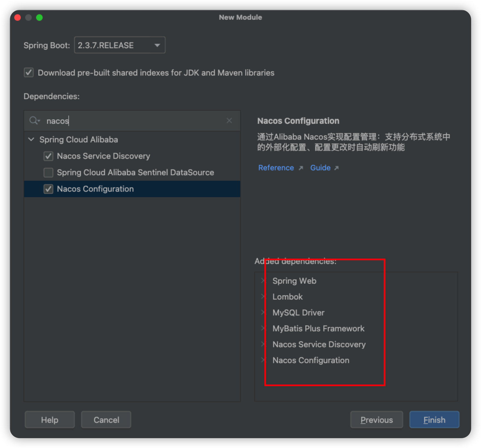The width and height of the screenshot is (481, 448).
Task: Check Spring Cloud Alibaba Sentinel DataSource checkbox
Action: click(x=48, y=173)
